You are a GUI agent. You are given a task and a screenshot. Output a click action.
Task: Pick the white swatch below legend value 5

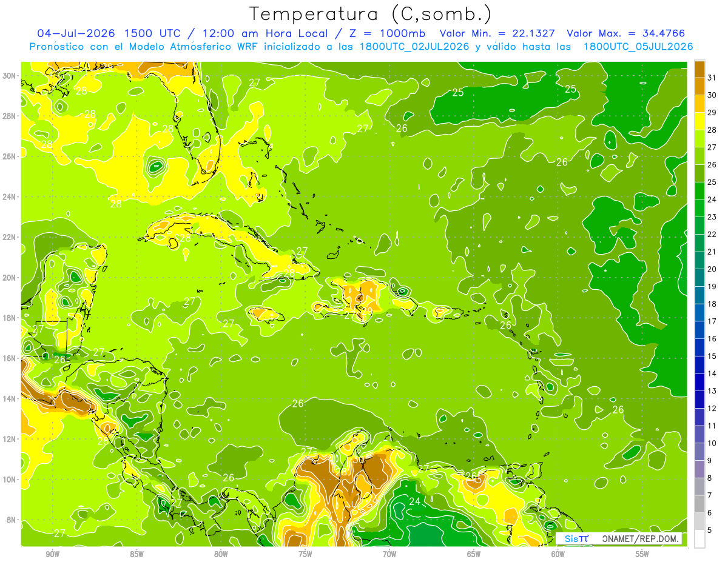[x=699, y=539]
